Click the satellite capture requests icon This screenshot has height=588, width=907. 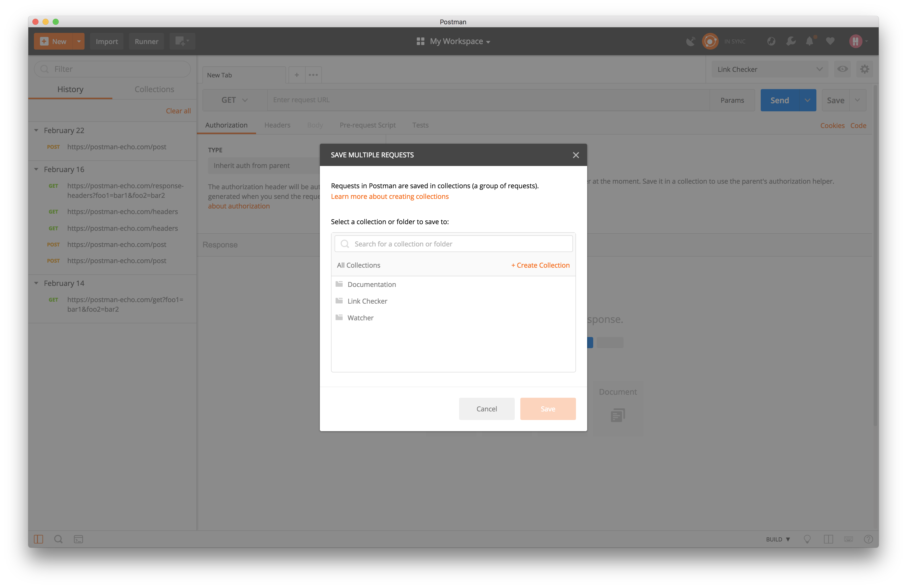click(690, 41)
